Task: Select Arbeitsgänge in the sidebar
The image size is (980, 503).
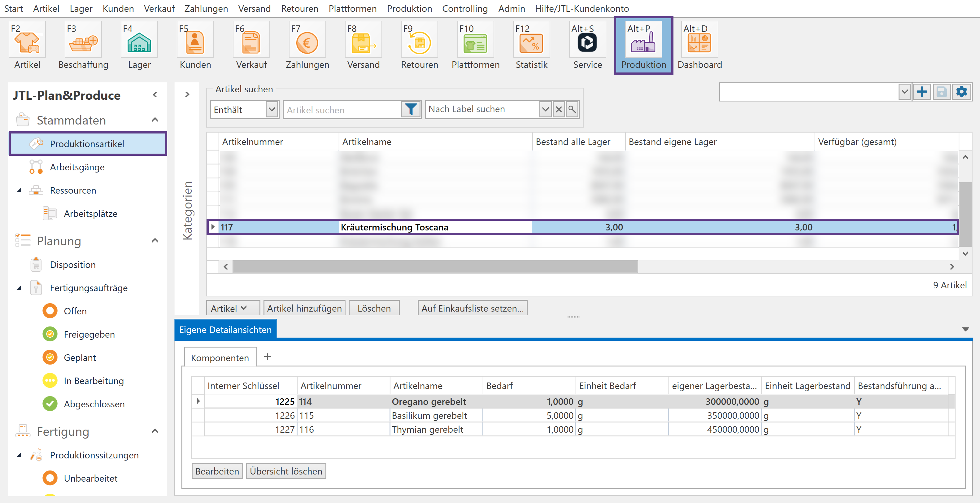Action: [77, 167]
